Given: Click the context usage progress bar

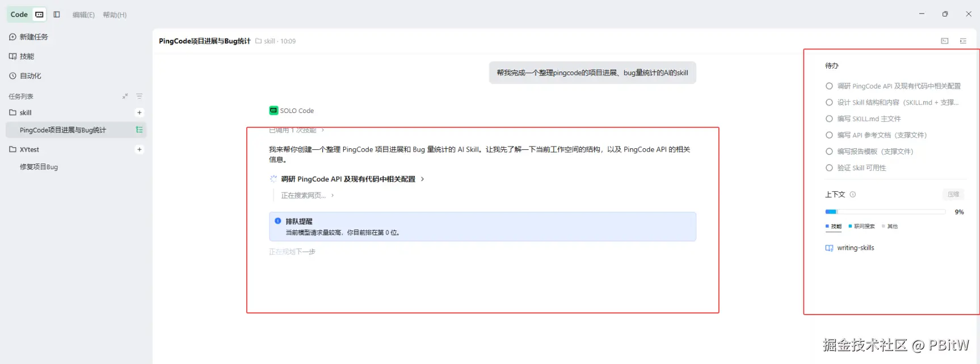Looking at the screenshot, I should [885, 212].
